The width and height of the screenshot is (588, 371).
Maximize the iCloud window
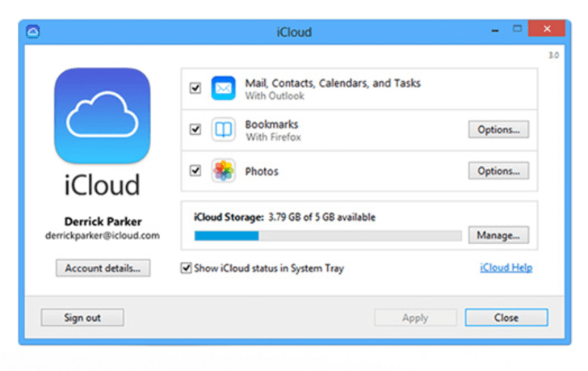[x=517, y=29]
